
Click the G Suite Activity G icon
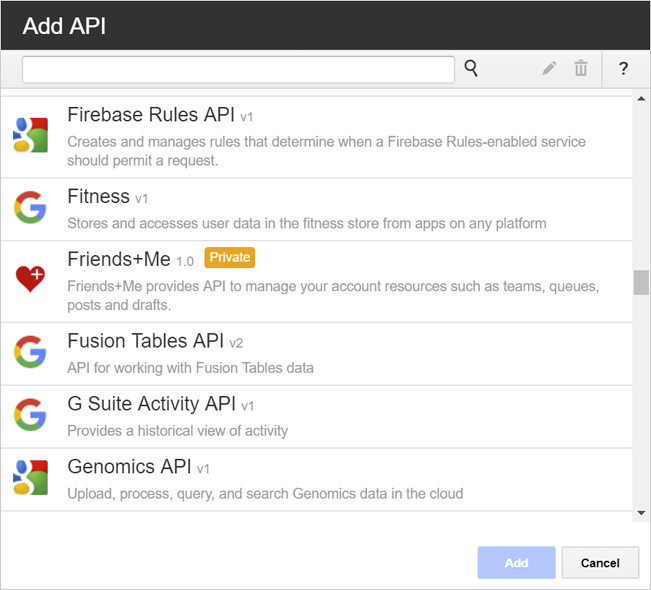coord(30,415)
